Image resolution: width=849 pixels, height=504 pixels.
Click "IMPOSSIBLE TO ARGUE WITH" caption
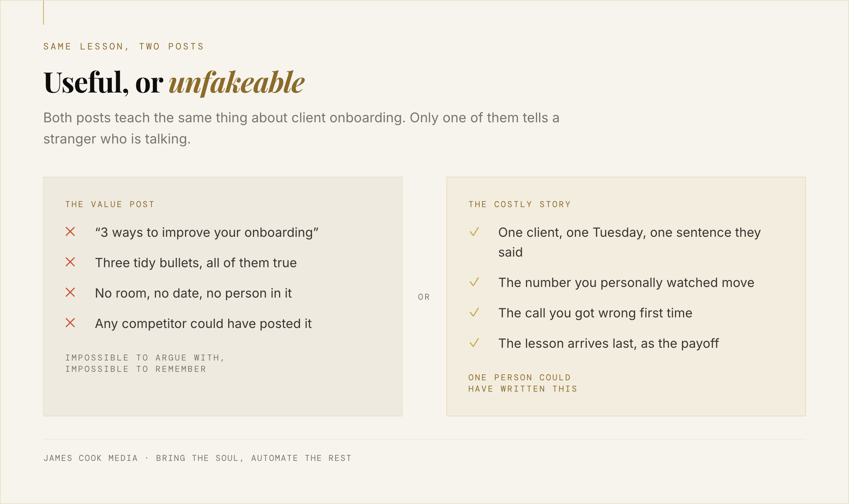pos(145,358)
